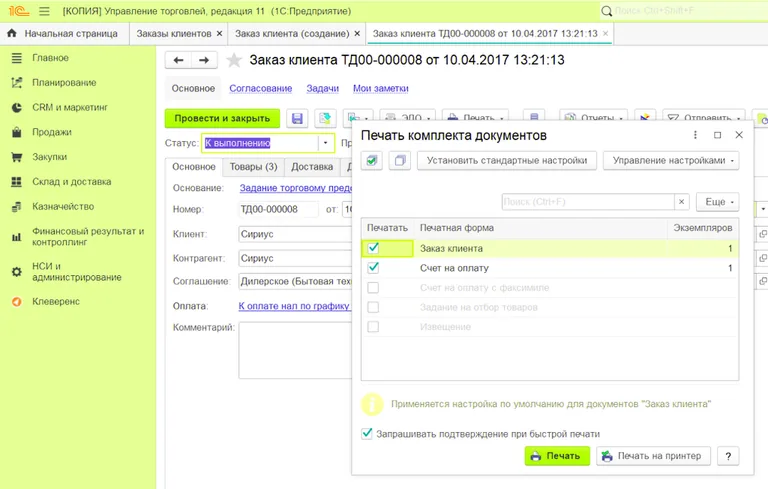Open the main hamburger menu

[44, 11]
